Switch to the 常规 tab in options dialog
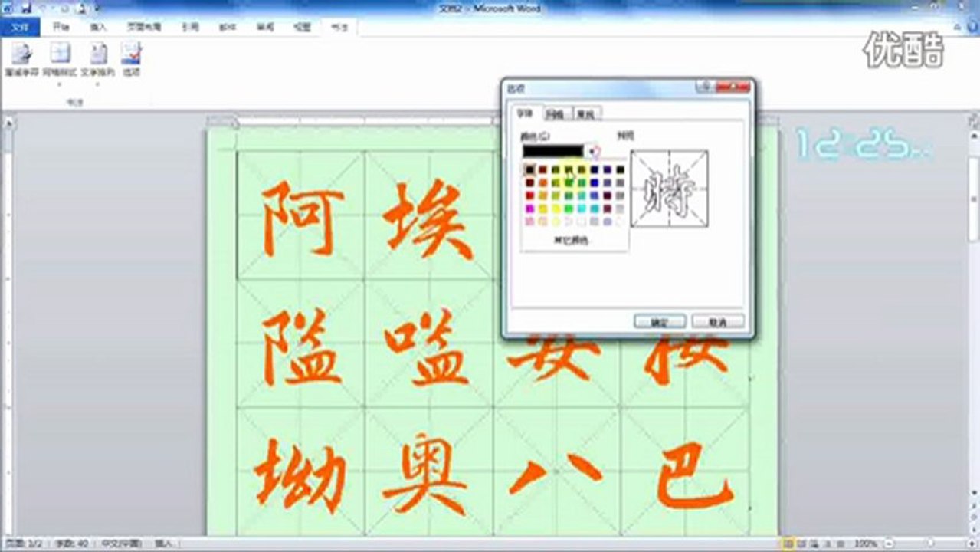 click(586, 113)
